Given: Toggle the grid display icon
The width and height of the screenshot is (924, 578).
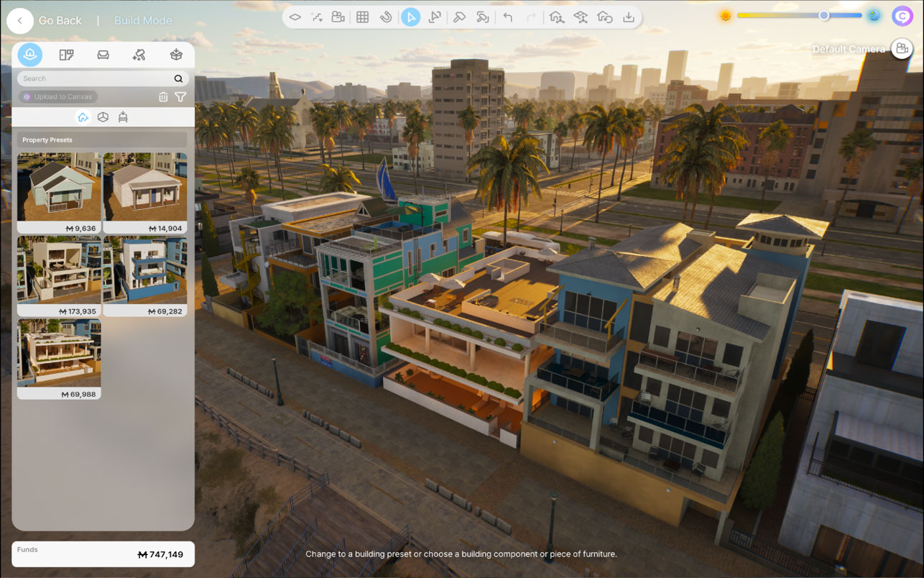Looking at the screenshot, I should click(x=362, y=17).
